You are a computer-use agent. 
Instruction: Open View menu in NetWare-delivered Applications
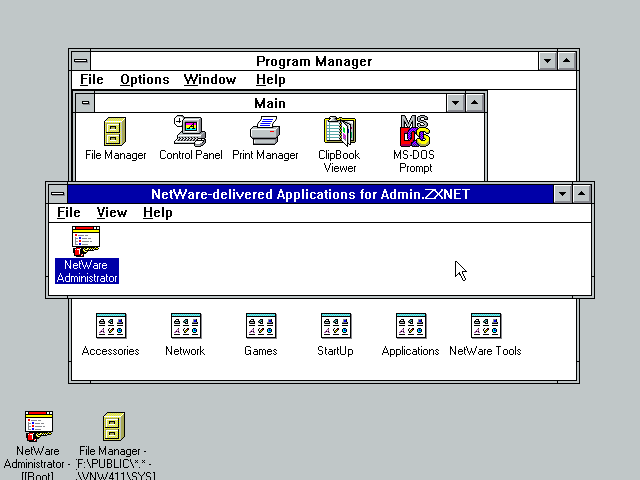tap(112, 213)
